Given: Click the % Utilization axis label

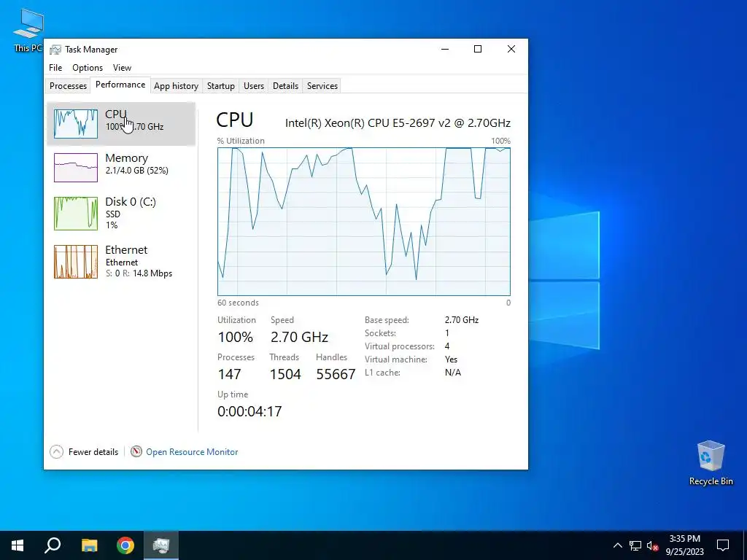Looking at the screenshot, I should pyautogui.click(x=241, y=141).
